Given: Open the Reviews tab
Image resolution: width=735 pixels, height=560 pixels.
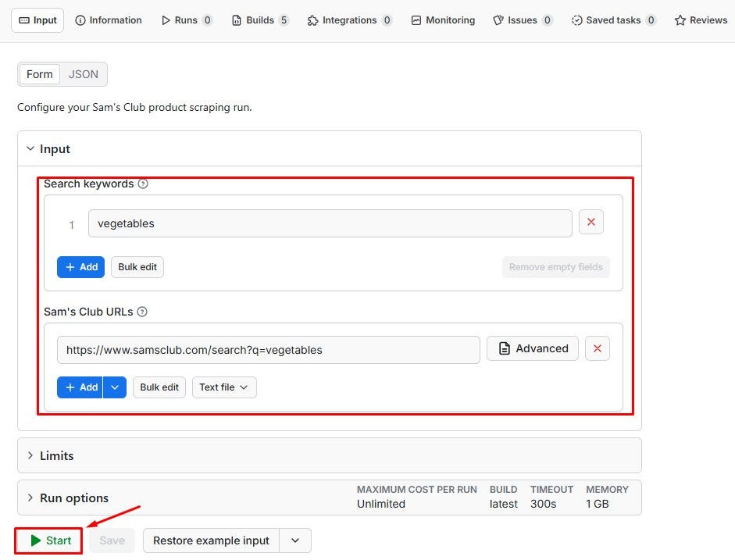Looking at the screenshot, I should pos(701,20).
